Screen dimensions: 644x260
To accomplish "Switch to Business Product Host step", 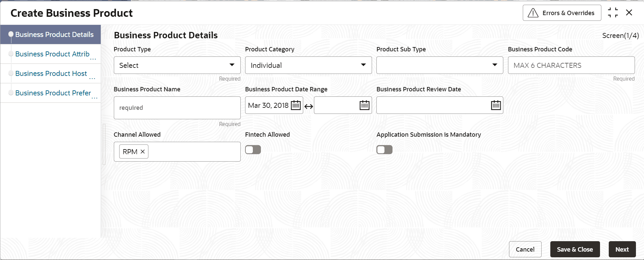I will 51,74.
